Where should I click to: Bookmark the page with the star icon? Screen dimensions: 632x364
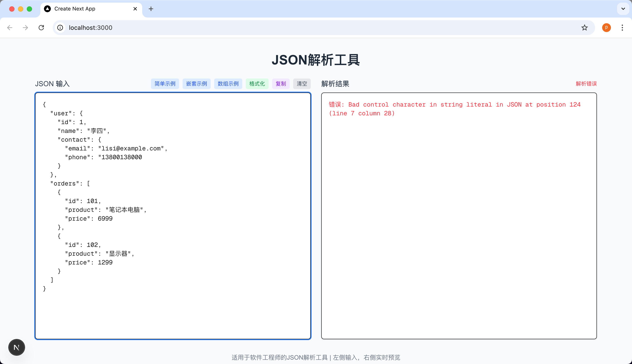[584, 27]
